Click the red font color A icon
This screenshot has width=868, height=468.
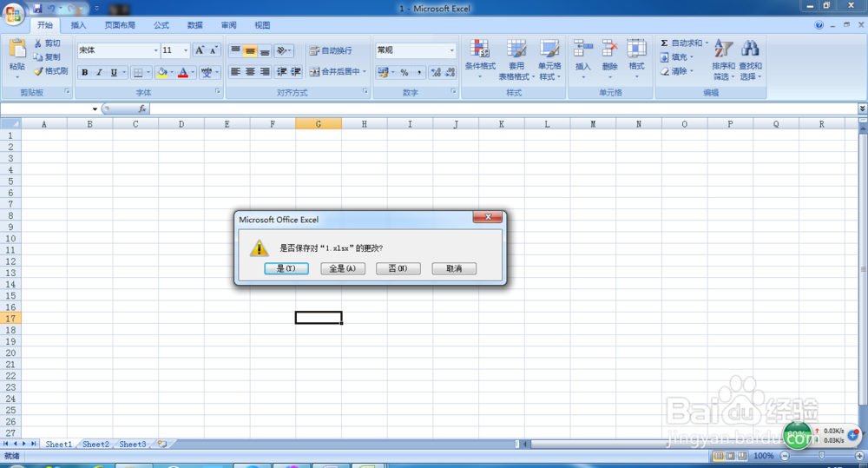tap(183, 73)
